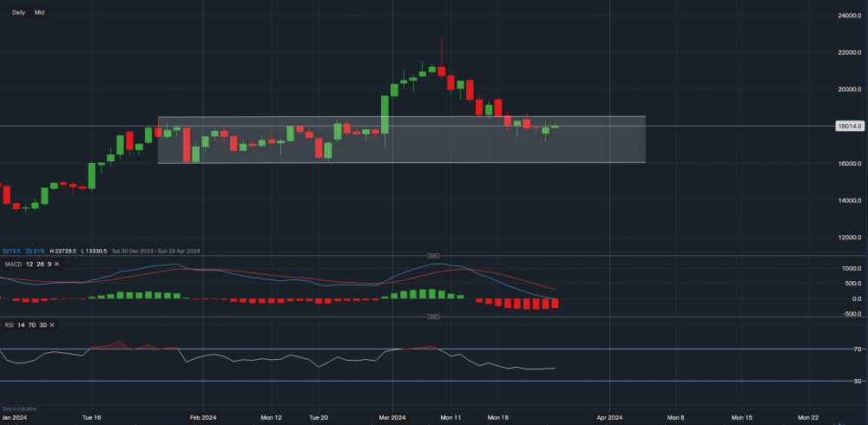Open the Mid price type selector
868x425 pixels.
(39, 12)
